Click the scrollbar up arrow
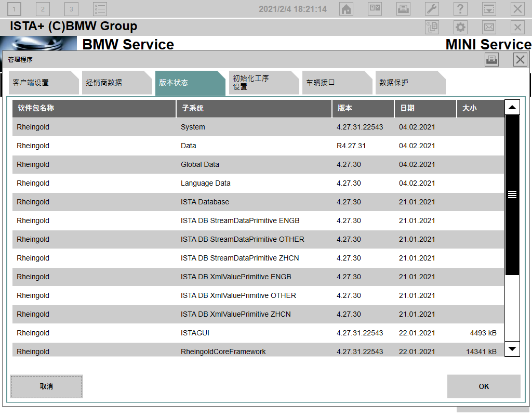The image size is (532, 416). tap(512, 107)
